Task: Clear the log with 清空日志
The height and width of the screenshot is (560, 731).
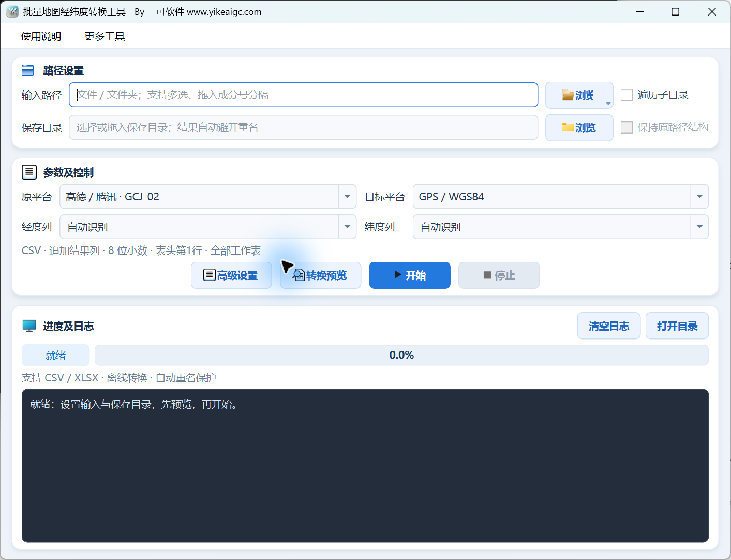Action: click(609, 326)
